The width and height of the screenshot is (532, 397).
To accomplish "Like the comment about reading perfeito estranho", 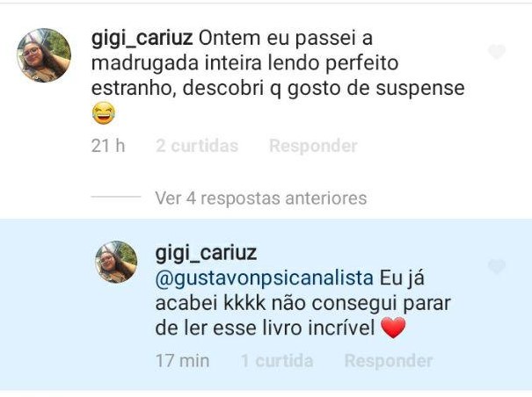I will (x=497, y=52).
